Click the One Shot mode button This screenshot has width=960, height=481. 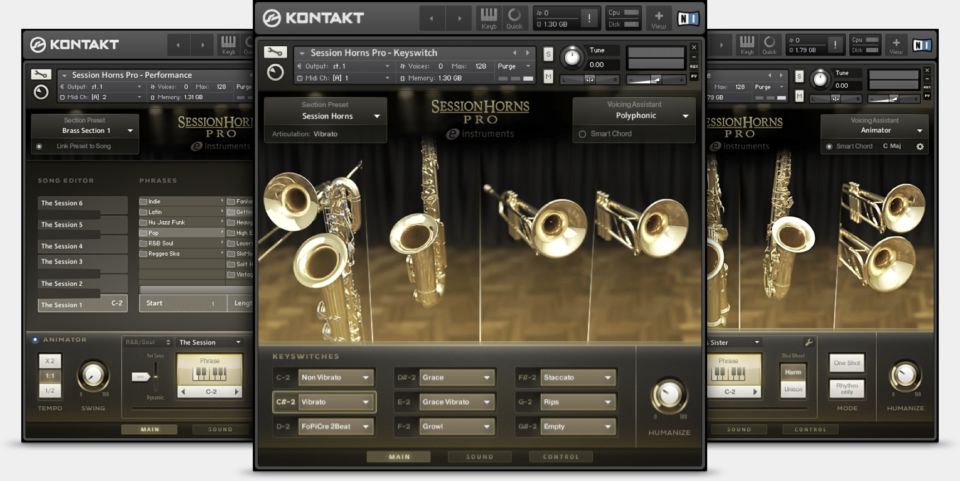coord(847,364)
